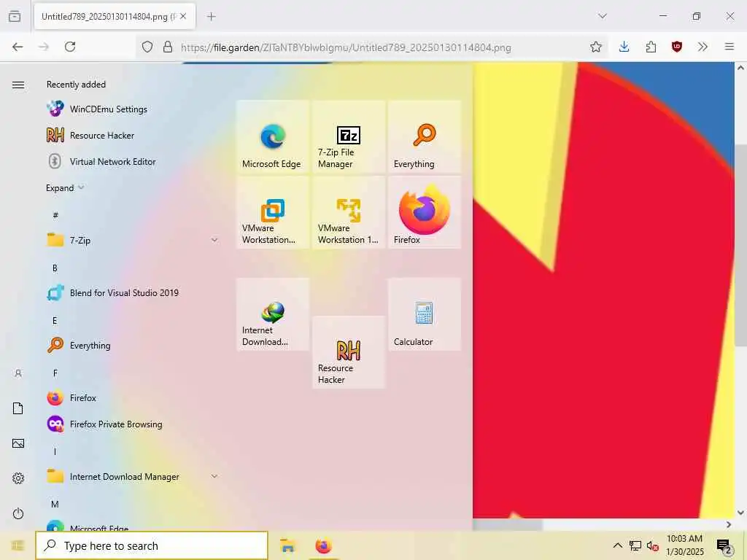Reload the current page

(70, 47)
